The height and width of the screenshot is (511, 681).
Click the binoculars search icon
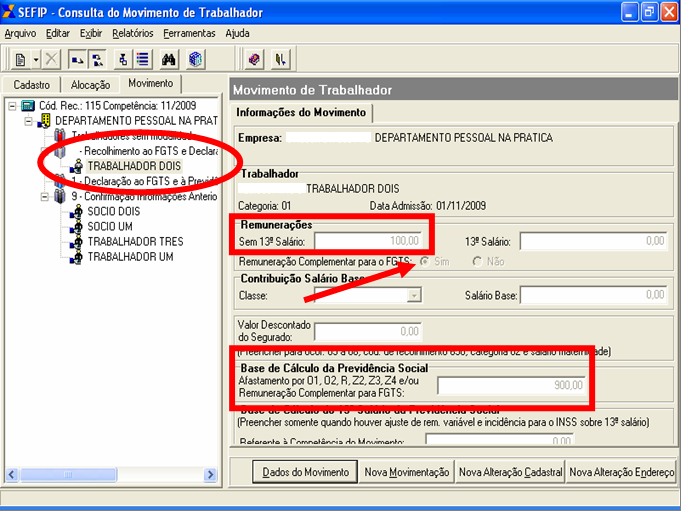[169, 59]
